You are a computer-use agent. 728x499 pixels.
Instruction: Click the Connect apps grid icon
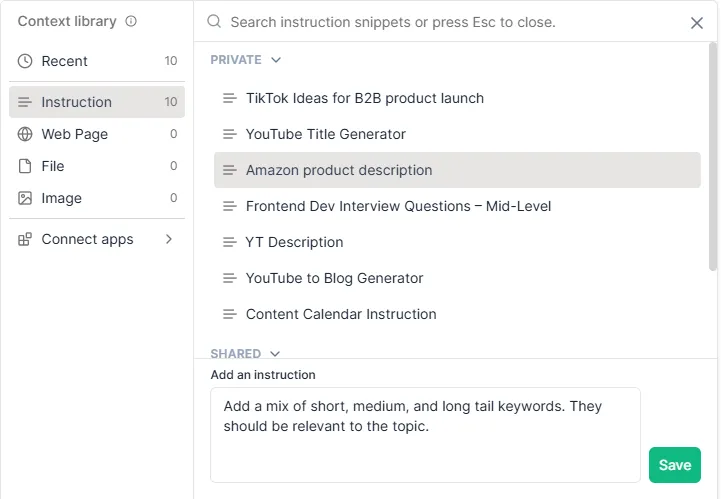[x=25, y=239]
